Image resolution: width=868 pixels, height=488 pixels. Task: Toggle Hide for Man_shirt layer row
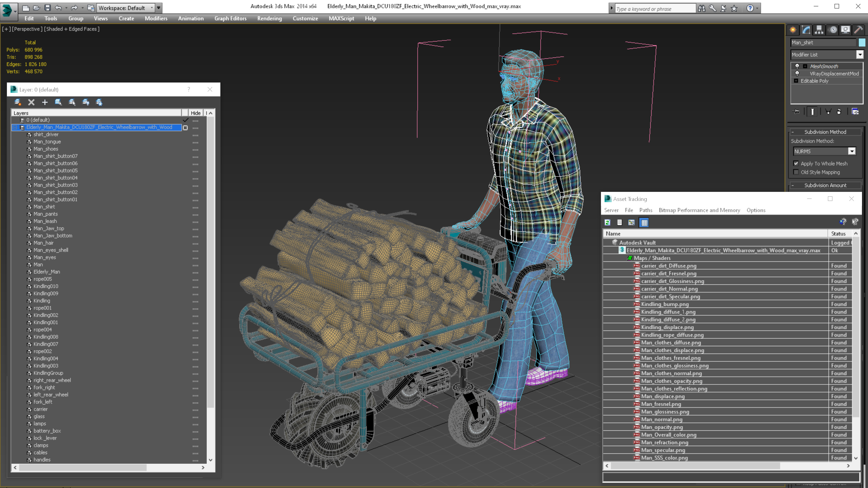(x=195, y=207)
